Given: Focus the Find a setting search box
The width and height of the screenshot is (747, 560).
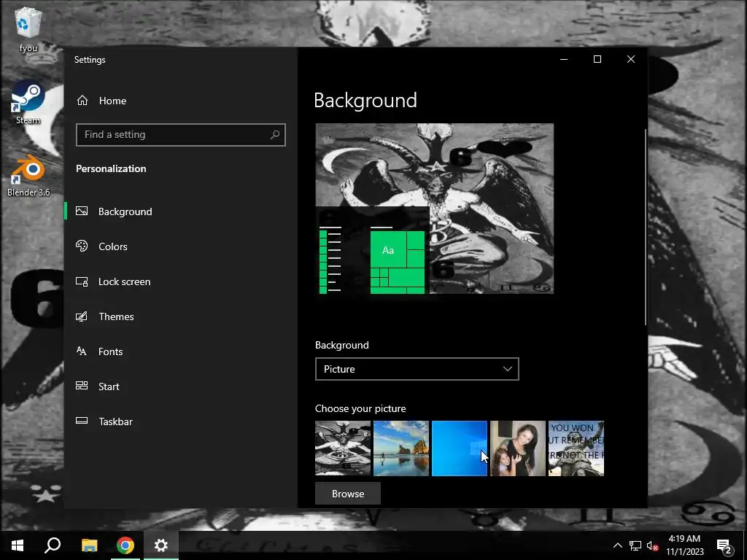Looking at the screenshot, I should click(181, 135).
